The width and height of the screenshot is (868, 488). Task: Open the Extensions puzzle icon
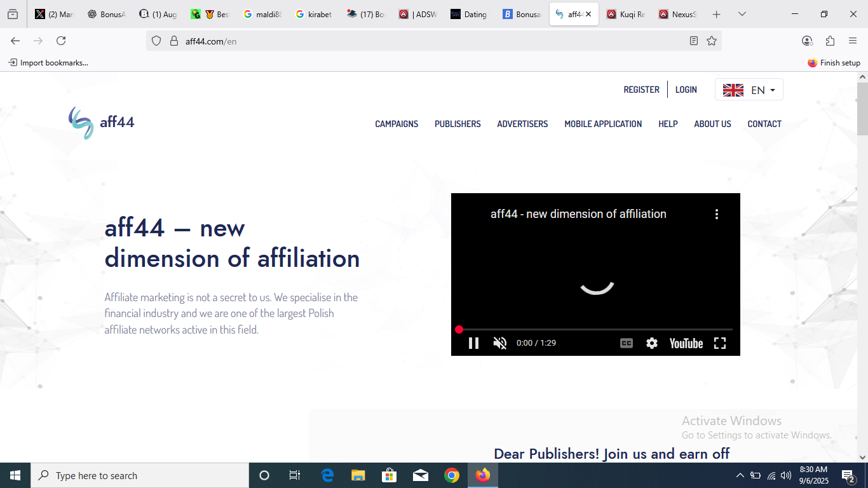click(830, 41)
